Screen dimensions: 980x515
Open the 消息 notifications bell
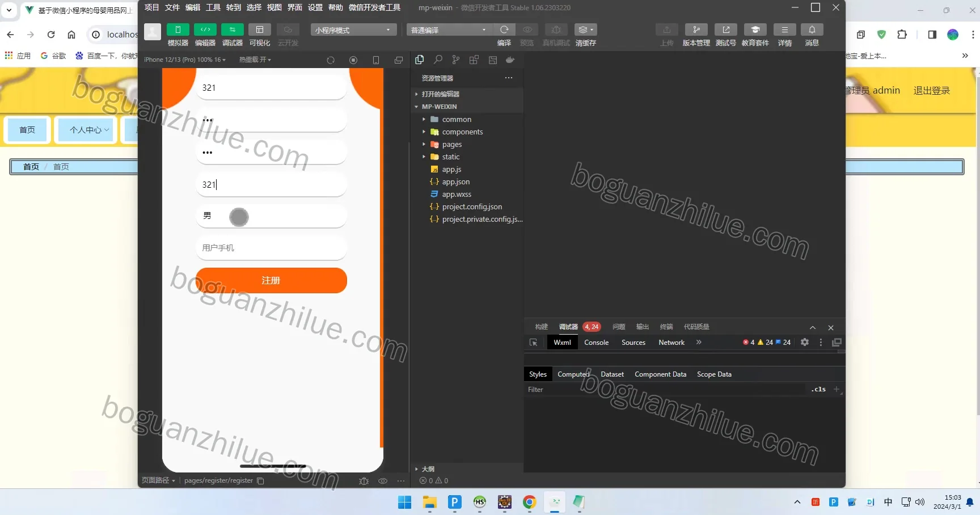pyautogui.click(x=812, y=29)
